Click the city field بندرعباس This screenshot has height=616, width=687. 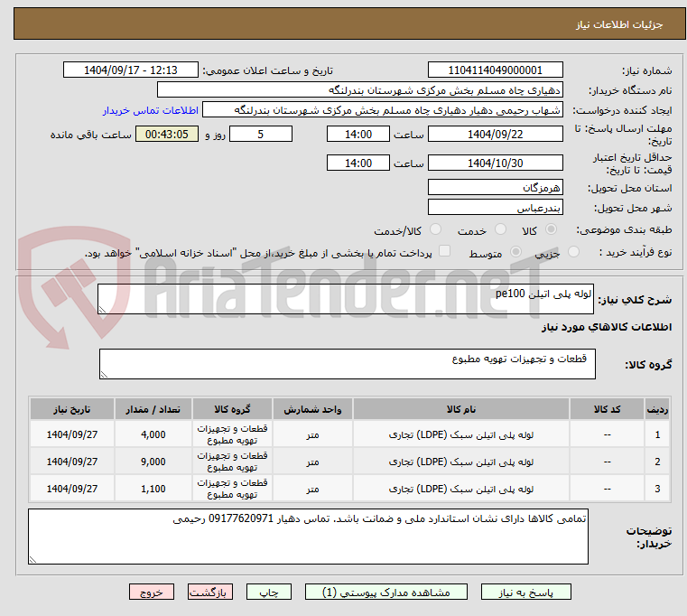click(495, 207)
